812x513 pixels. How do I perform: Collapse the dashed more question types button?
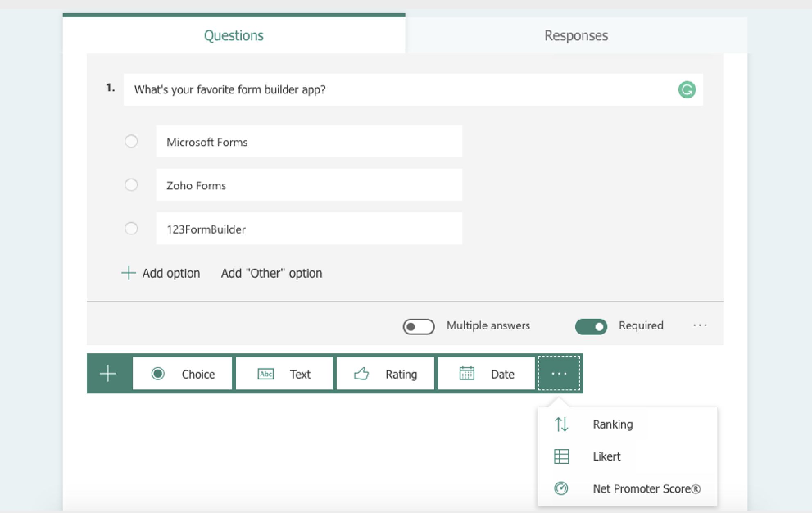pos(559,374)
